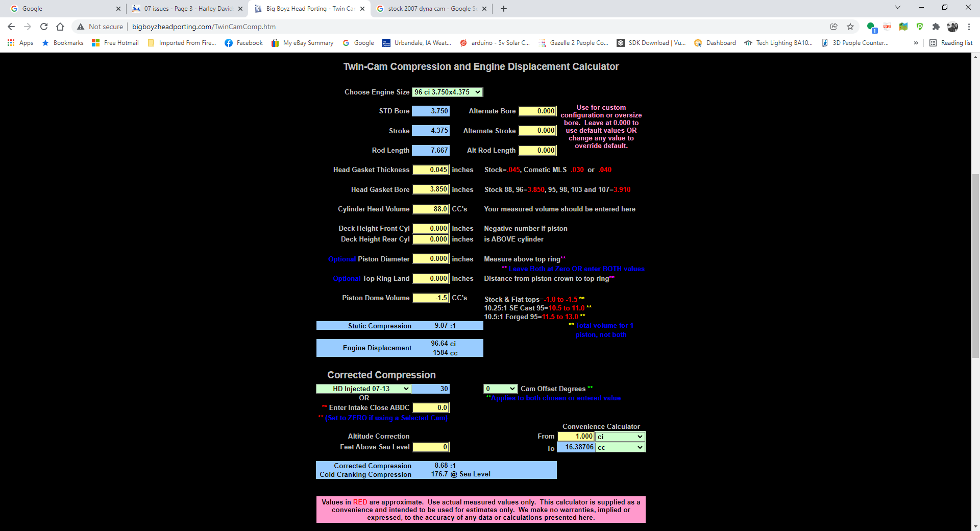Click the Head Gasket Thickness input field

coord(431,170)
